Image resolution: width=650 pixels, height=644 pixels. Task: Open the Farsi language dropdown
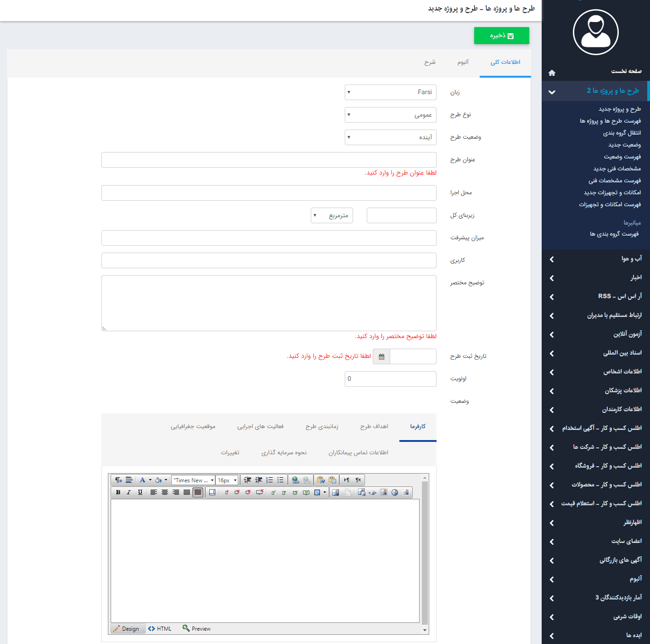(390, 92)
